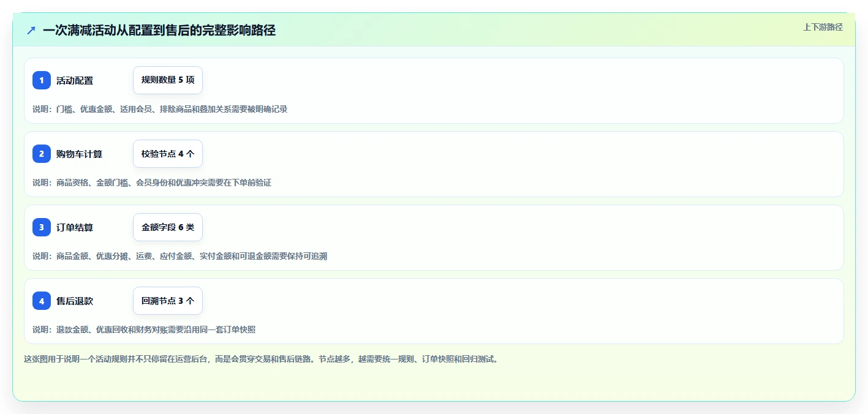Select step number 2 badge
Viewport: 868px width, 414px height.
(42, 154)
